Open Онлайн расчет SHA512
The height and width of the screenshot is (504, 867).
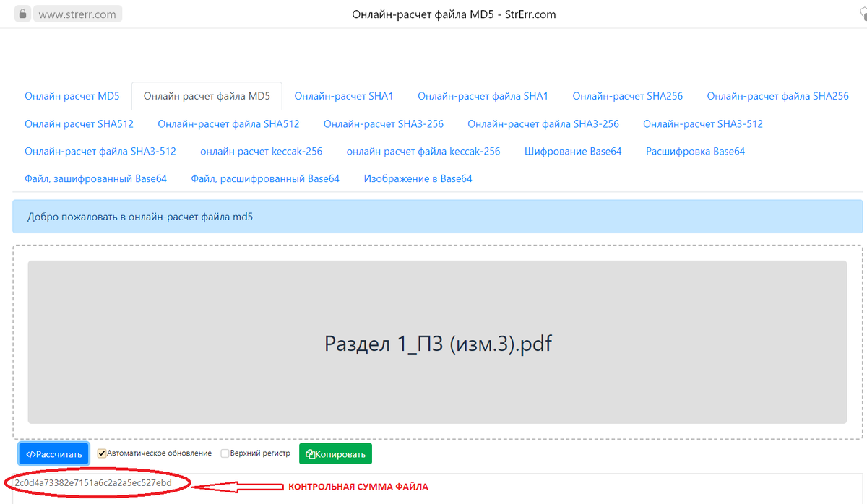[78, 123]
